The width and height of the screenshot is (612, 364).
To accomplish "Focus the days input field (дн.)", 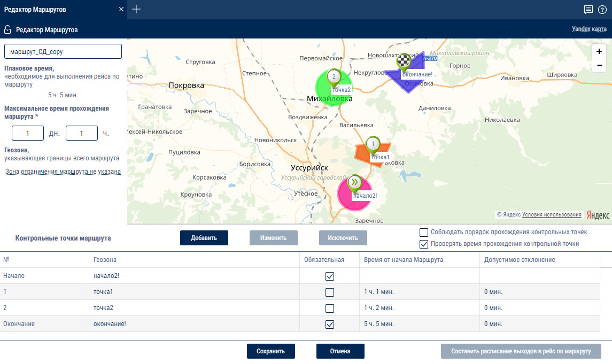I will point(28,134).
